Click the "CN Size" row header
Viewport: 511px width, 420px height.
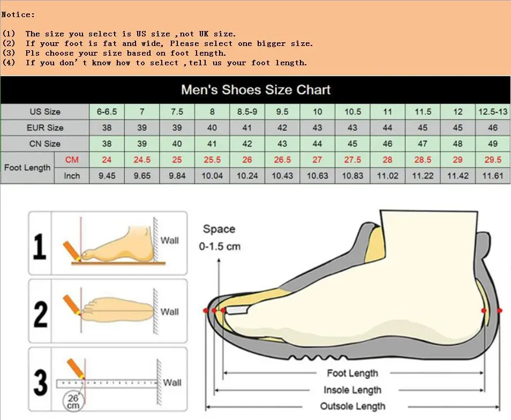[x=45, y=143]
